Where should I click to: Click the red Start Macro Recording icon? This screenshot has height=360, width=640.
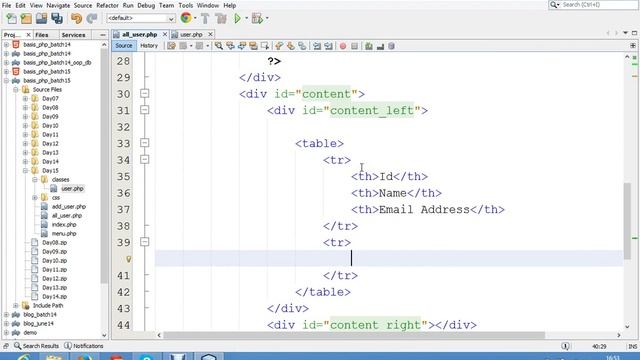pos(343,46)
